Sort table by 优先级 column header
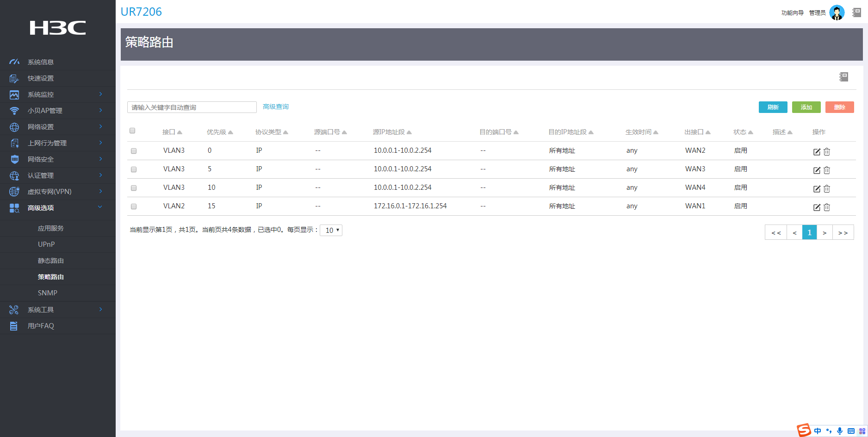 coord(220,132)
